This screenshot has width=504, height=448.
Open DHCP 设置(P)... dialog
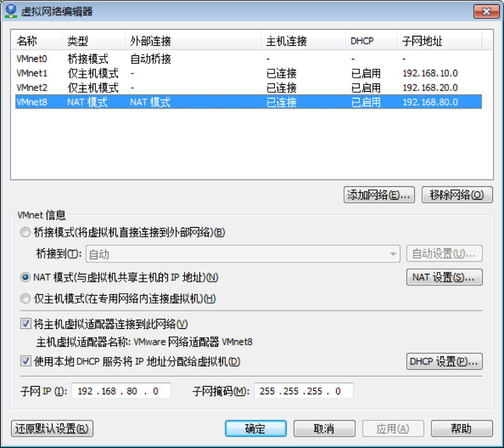click(x=444, y=361)
